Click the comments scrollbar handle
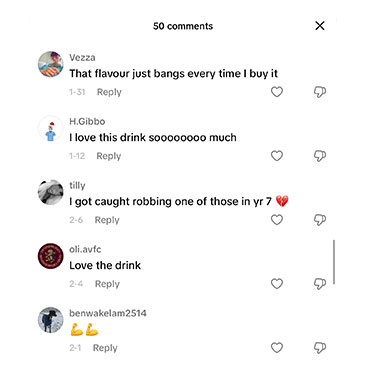 pyautogui.click(x=334, y=262)
